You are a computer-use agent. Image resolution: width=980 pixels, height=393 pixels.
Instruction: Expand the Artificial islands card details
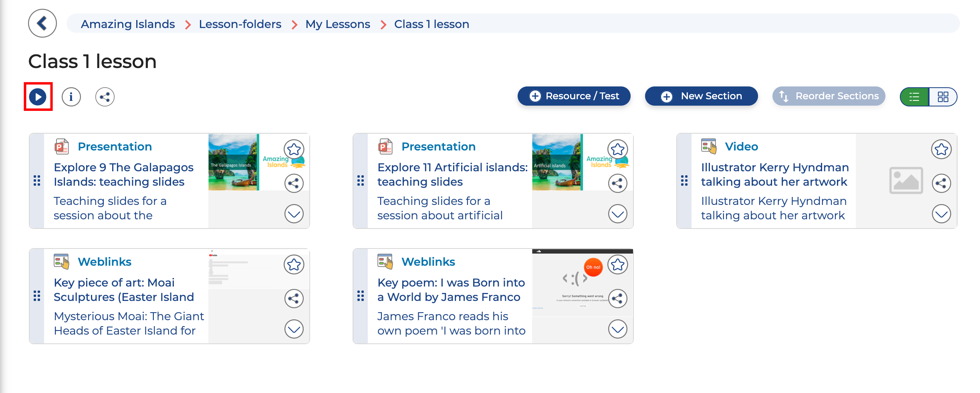click(617, 214)
